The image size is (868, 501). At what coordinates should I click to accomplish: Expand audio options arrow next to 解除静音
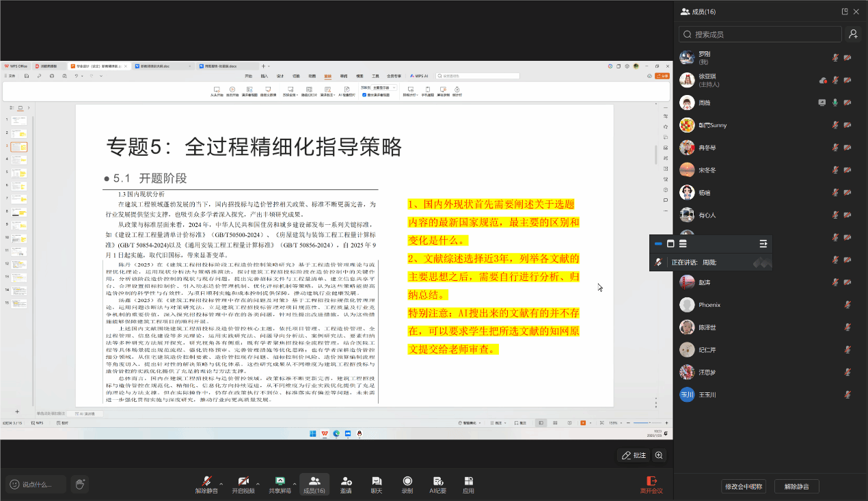point(222,482)
